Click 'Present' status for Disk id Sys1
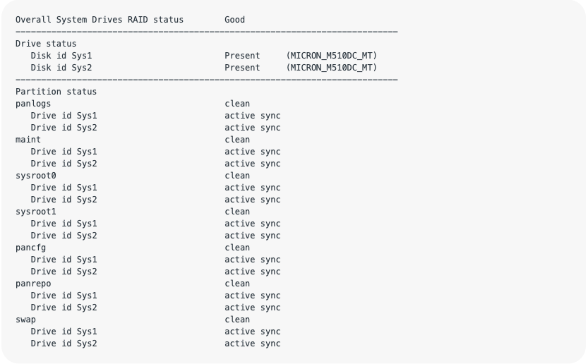The image size is (588, 364). tap(242, 56)
